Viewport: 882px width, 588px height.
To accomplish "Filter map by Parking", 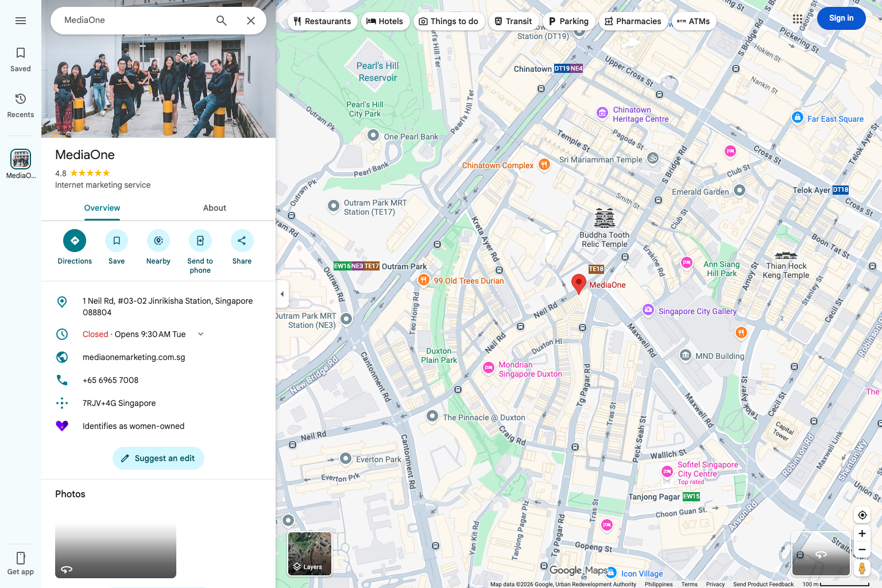I will tap(568, 21).
